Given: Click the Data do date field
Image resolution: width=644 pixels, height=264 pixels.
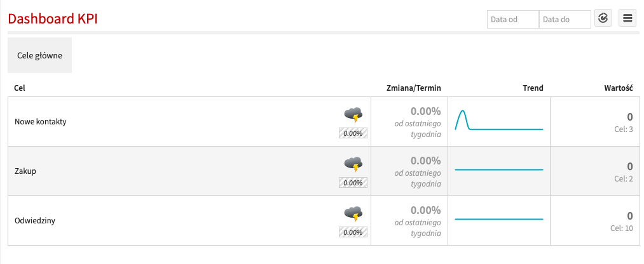Looking at the screenshot, I should (x=565, y=20).
